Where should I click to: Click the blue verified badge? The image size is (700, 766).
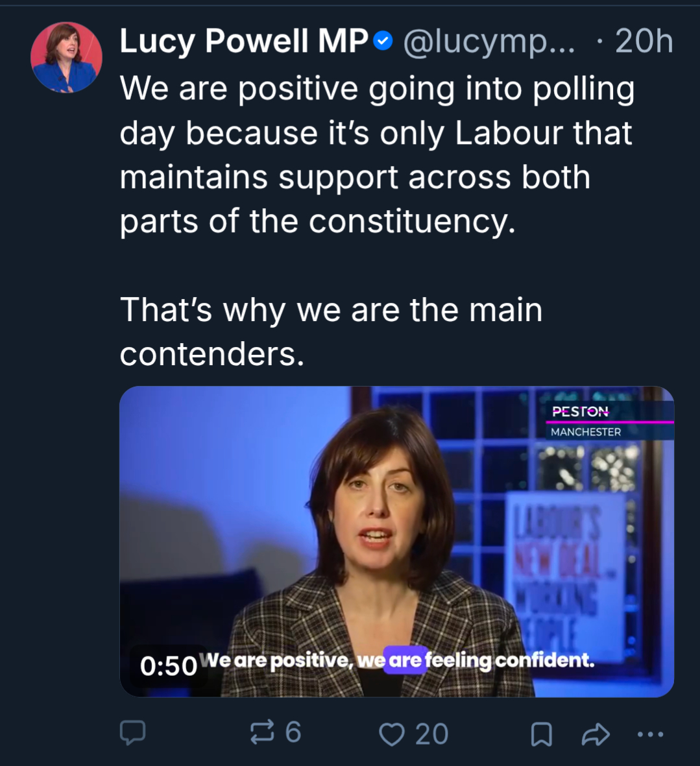pos(384,42)
